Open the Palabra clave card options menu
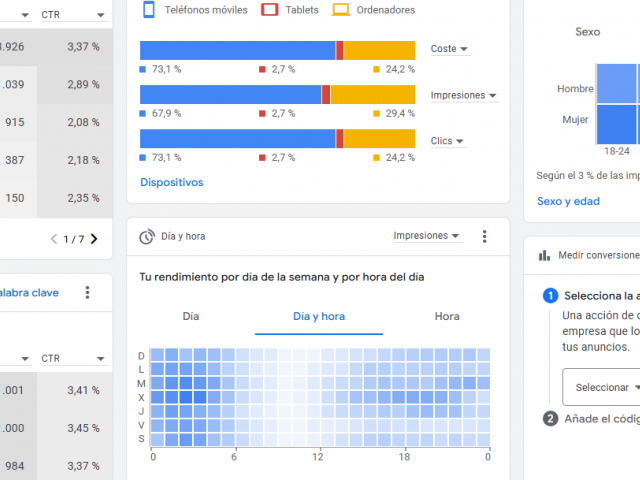The width and height of the screenshot is (640, 480). click(x=87, y=293)
